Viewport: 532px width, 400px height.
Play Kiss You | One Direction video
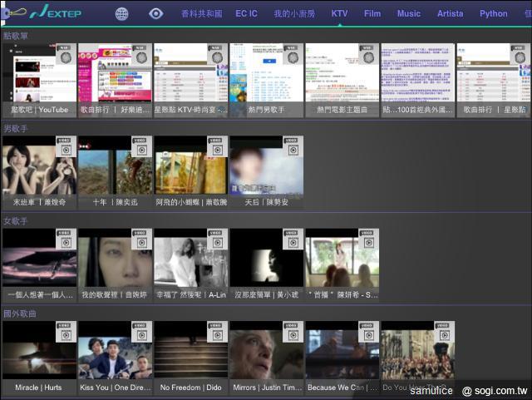coord(115,358)
